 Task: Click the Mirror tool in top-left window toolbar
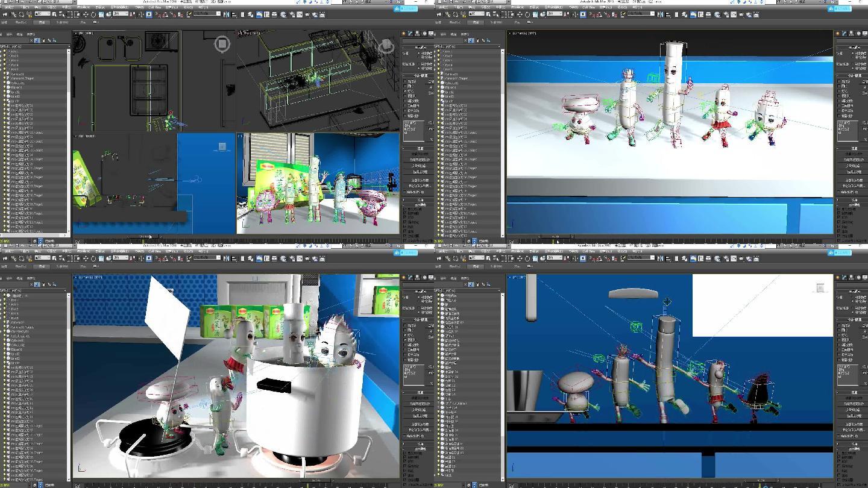click(x=226, y=14)
